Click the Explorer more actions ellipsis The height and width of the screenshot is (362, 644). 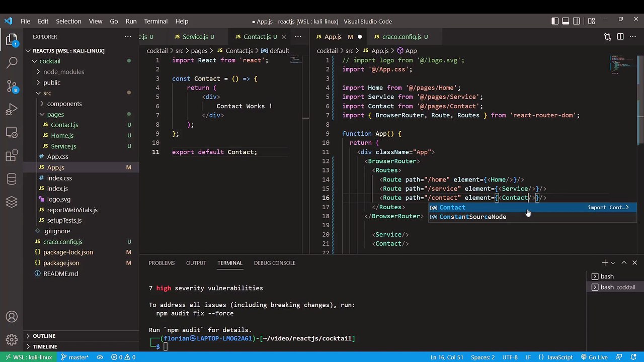pos(128,37)
